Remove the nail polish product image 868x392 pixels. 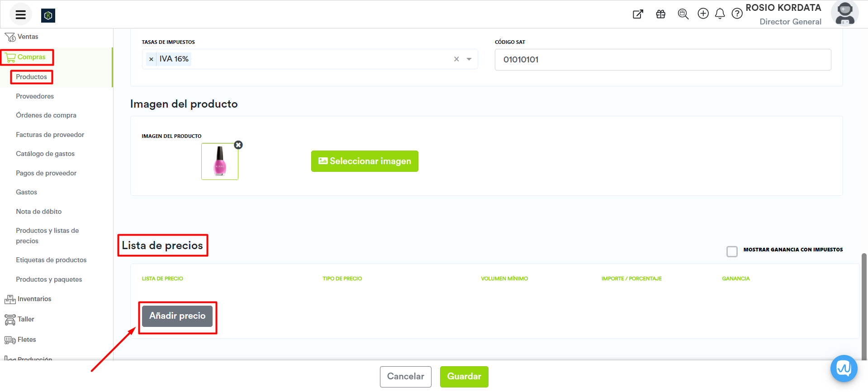(238, 145)
